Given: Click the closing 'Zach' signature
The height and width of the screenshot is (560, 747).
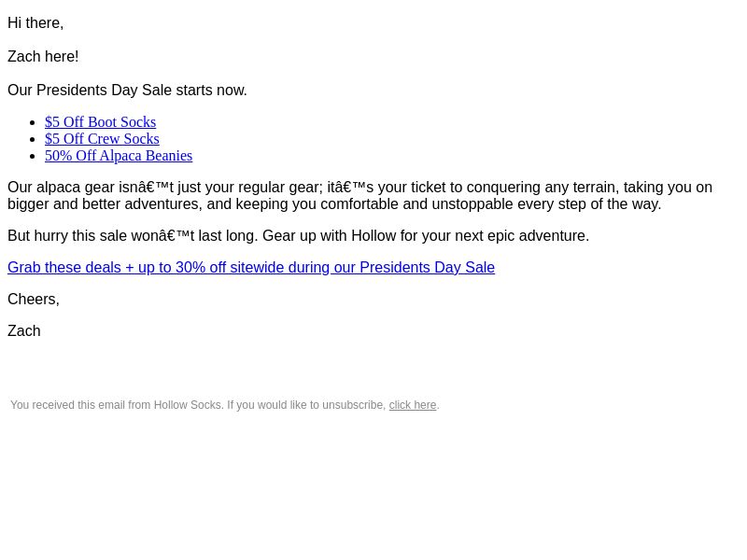Looking at the screenshot, I should point(24,331).
